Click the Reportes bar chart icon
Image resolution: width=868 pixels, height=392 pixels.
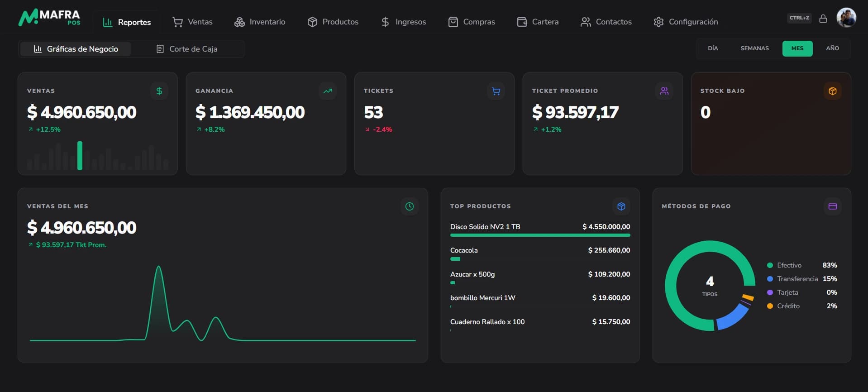pos(108,22)
